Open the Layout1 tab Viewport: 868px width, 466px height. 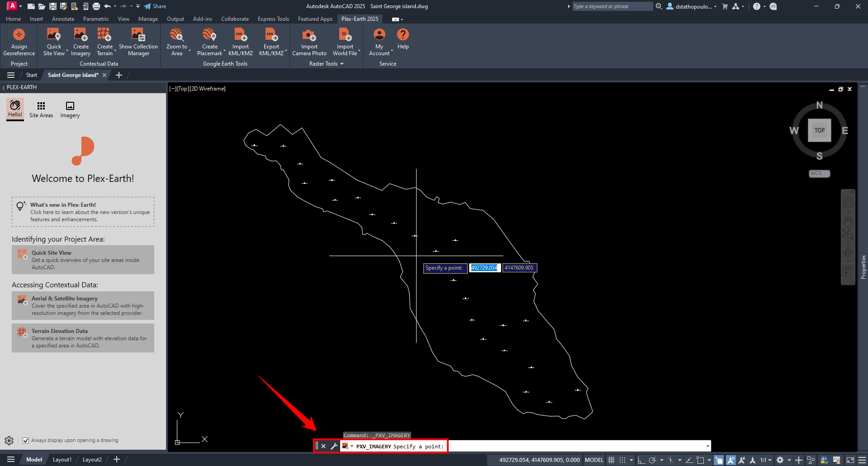pyautogui.click(x=62, y=460)
